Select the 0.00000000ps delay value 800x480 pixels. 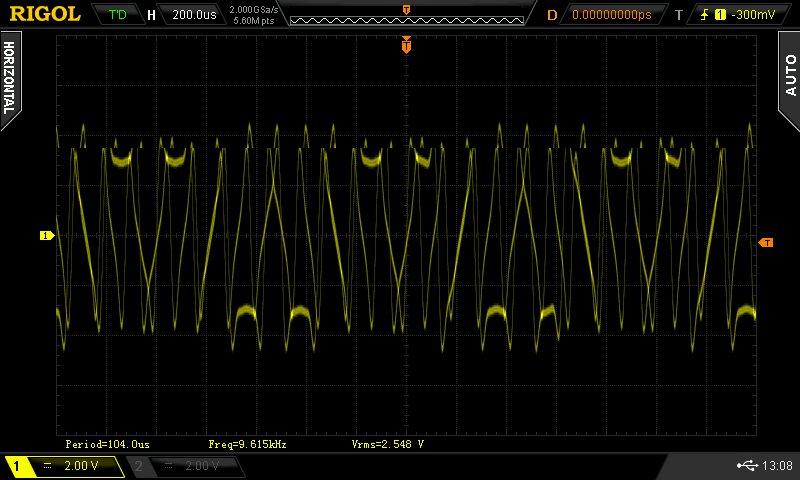[x=612, y=15]
